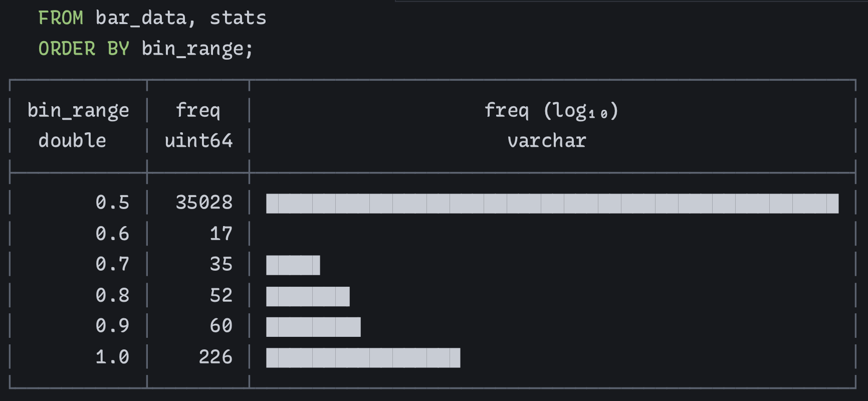
Task: Click the bar for bin 0.8
Action: click(308, 296)
